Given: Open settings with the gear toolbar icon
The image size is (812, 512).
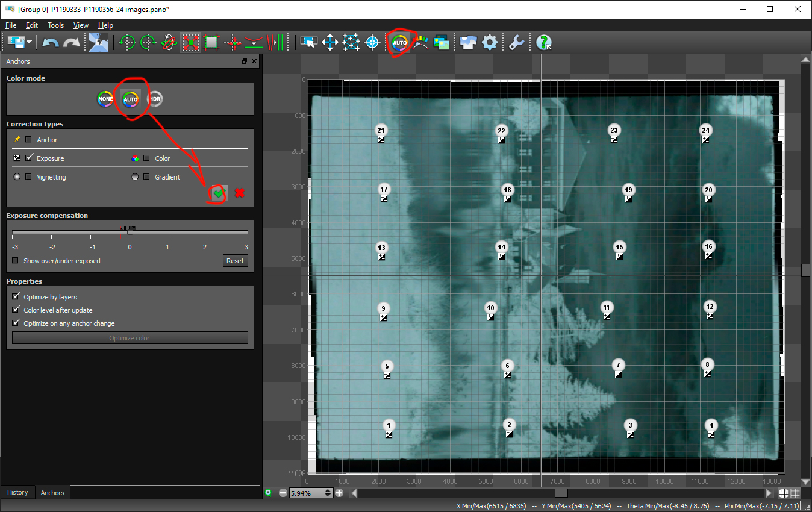Looking at the screenshot, I should coord(490,42).
